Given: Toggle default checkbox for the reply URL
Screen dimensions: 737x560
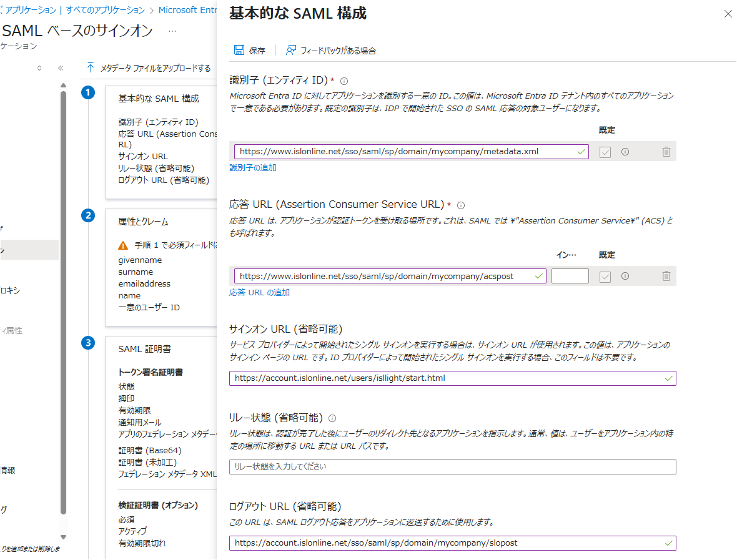Looking at the screenshot, I should 605,277.
